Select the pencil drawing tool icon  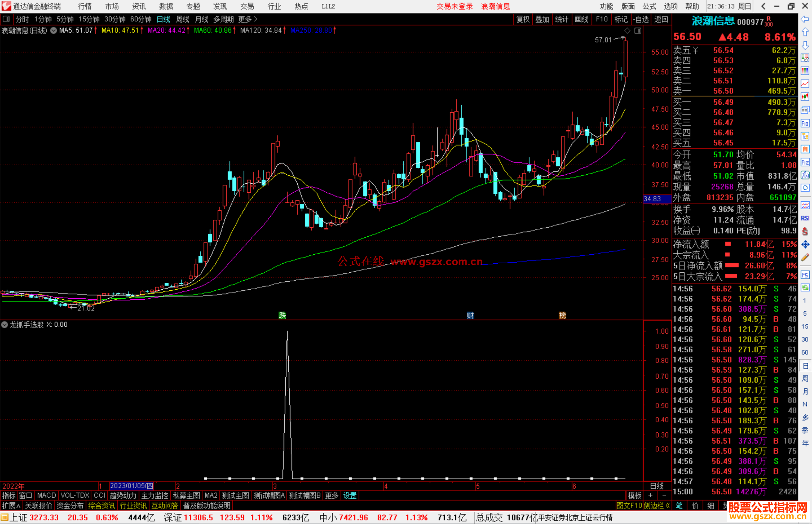(805, 258)
